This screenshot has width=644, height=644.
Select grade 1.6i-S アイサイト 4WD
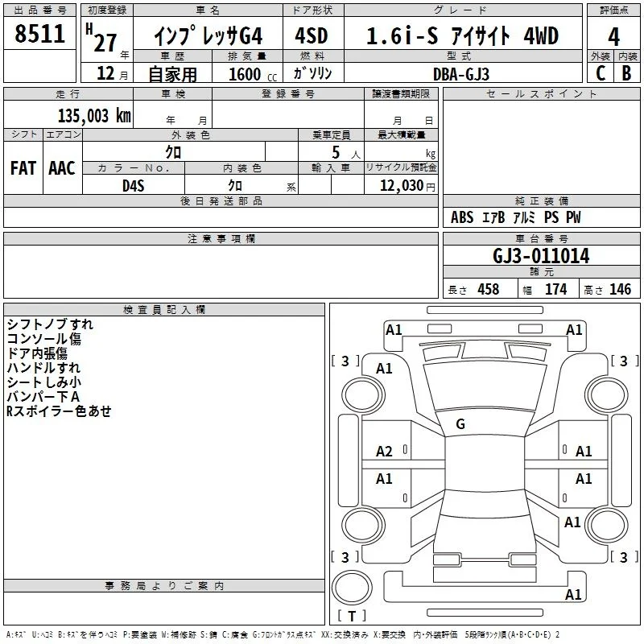[462, 35]
